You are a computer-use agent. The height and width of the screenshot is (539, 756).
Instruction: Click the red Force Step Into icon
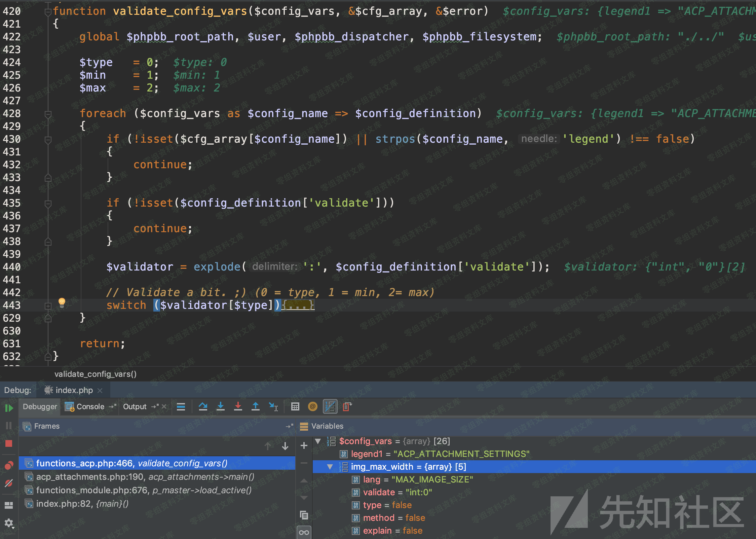pos(238,407)
